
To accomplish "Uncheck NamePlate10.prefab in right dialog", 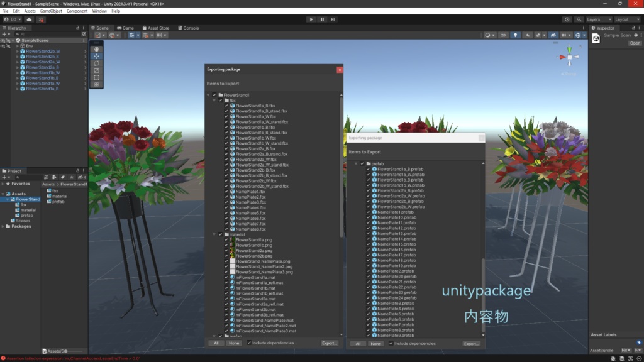I will point(369,217).
